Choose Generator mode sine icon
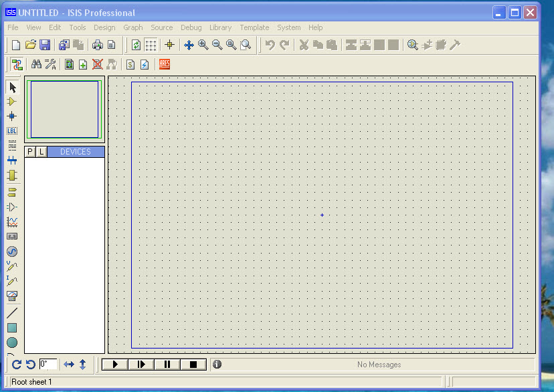 pos(12,252)
